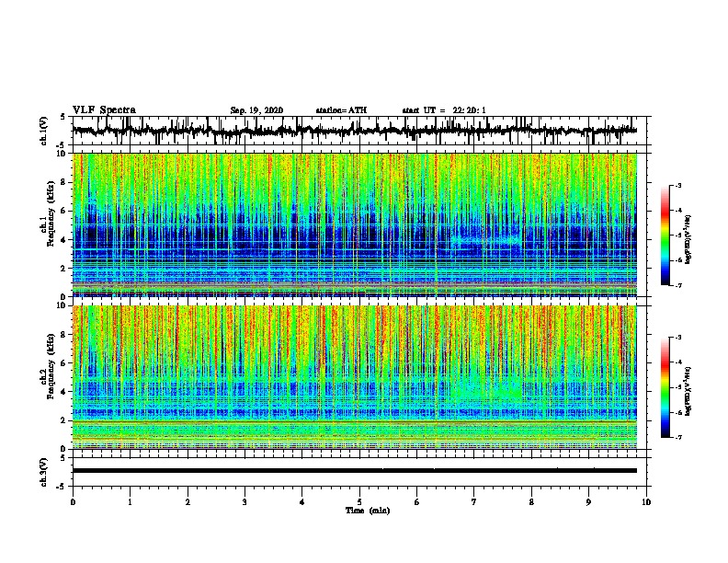Click the "6" kHz tick of ch.1 spectrogram

[64, 211]
